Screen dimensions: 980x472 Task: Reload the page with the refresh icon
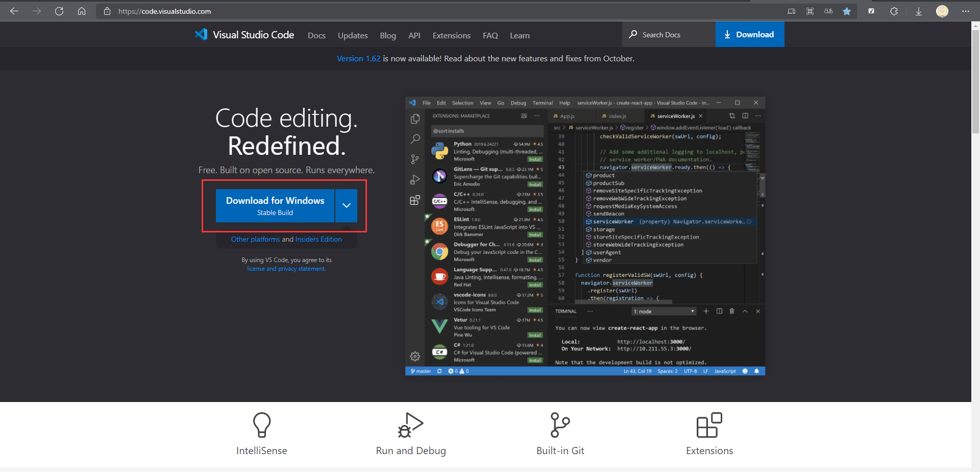click(59, 11)
